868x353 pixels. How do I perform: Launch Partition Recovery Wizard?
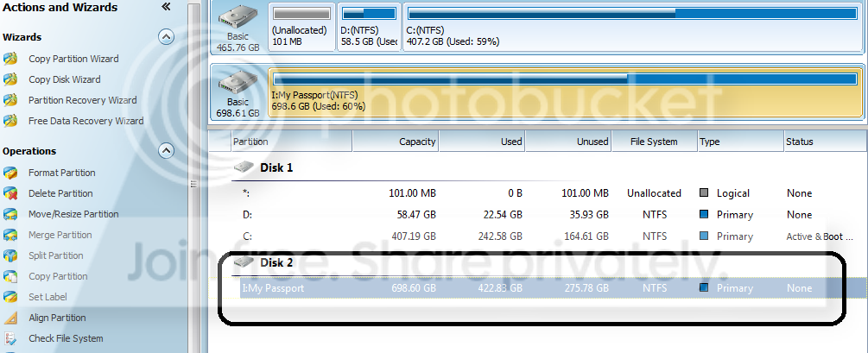[83, 100]
